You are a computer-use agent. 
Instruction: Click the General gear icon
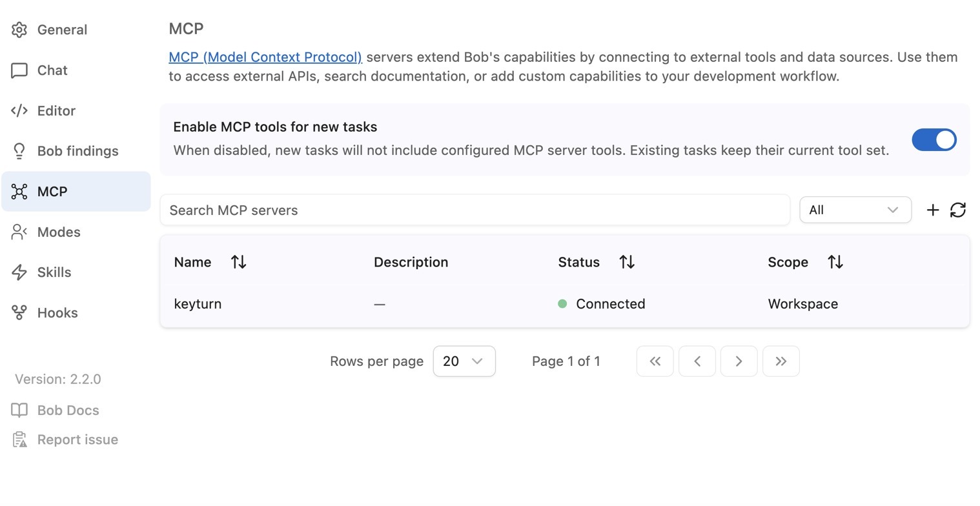click(x=19, y=30)
